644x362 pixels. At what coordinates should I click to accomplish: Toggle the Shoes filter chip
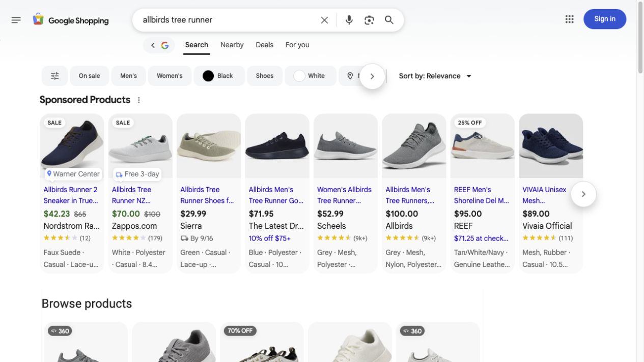[265, 76]
